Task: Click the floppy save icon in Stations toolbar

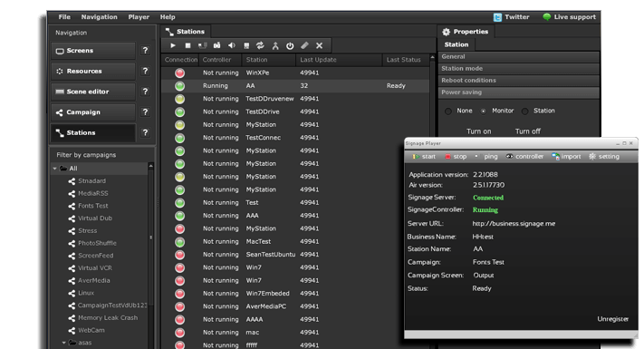Action: pos(246,45)
